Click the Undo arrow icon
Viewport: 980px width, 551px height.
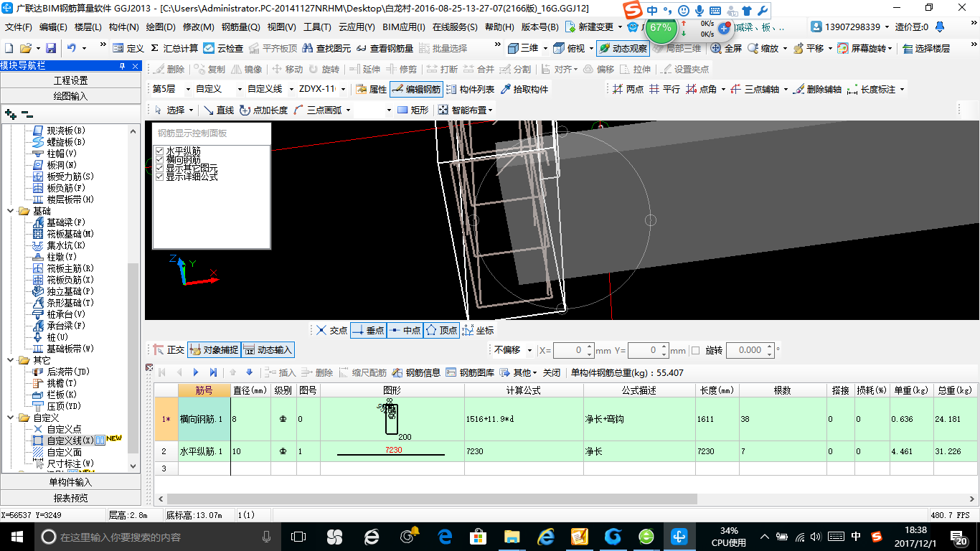(72, 48)
